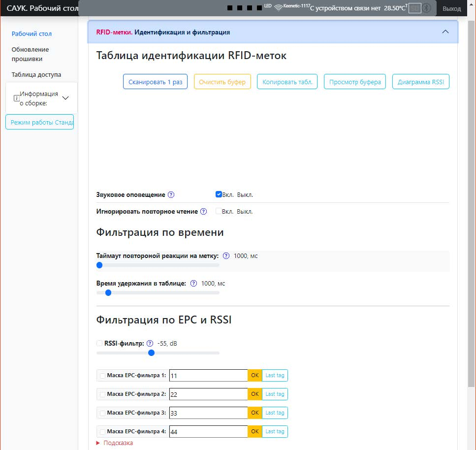Viewport: 476px width, 450px height.
Task: Click the RSSI-фильтр slider handle
Action: click(x=152, y=353)
